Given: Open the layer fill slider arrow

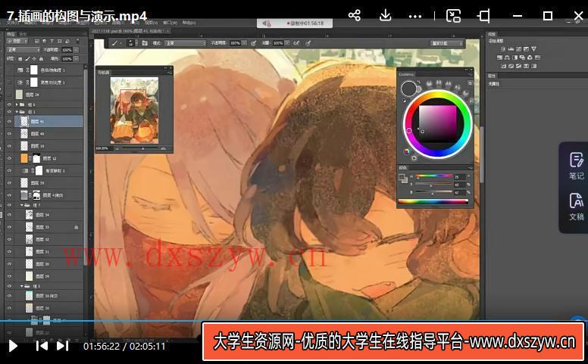Looking at the screenshot, I should pos(76,59).
